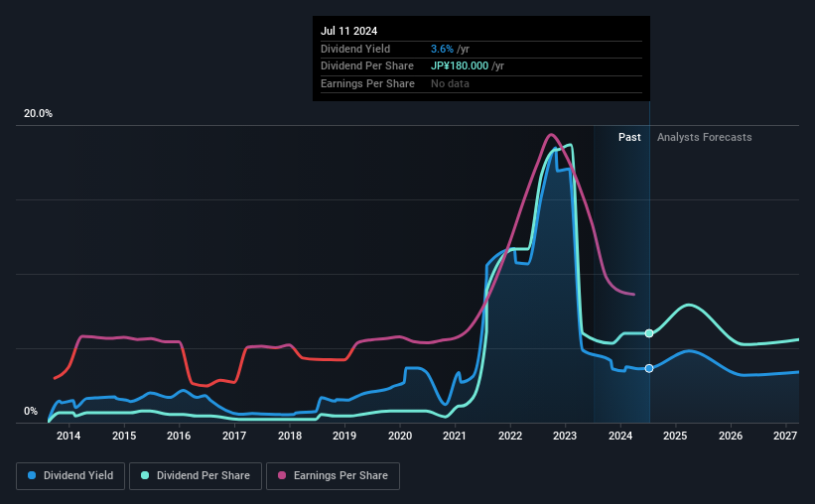The height and width of the screenshot is (504, 815).
Task: Click the 'Dividend Yield' row label in tooltip
Action: (355, 49)
